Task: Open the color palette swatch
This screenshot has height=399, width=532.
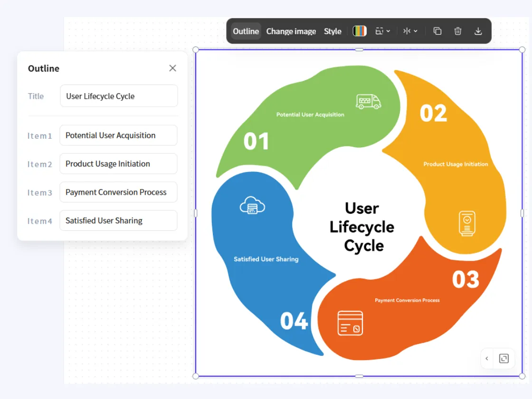Action: (x=360, y=31)
